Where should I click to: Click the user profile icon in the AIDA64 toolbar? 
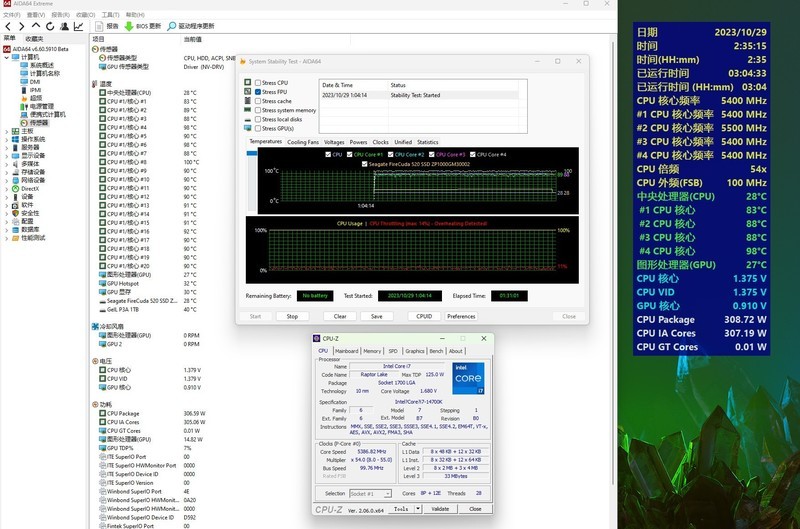[64, 26]
